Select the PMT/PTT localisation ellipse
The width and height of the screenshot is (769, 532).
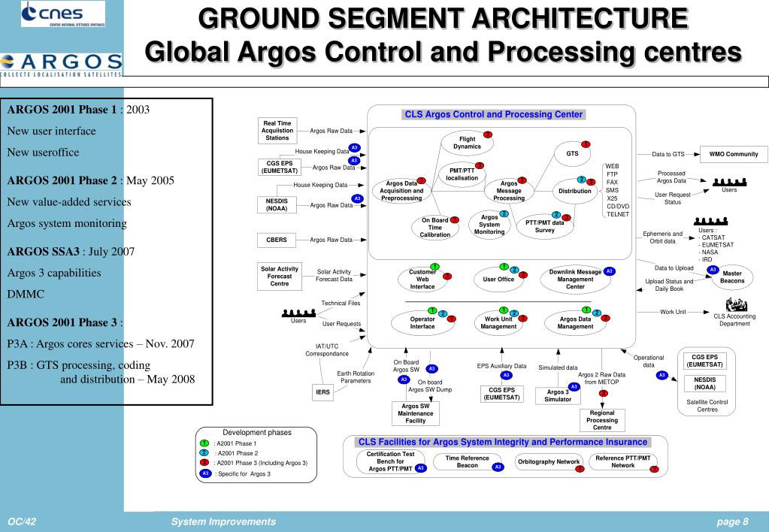tap(462, 174)
